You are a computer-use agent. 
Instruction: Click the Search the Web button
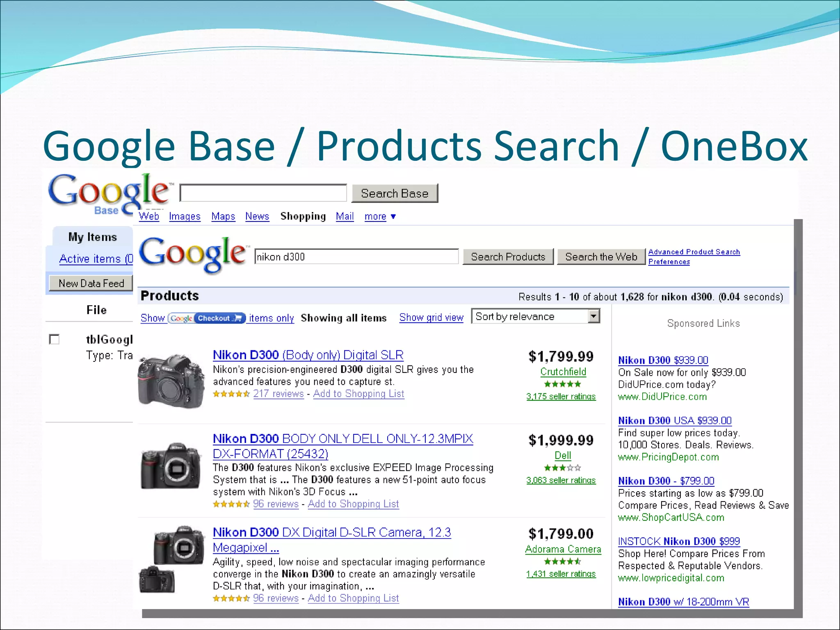point(601,257)
